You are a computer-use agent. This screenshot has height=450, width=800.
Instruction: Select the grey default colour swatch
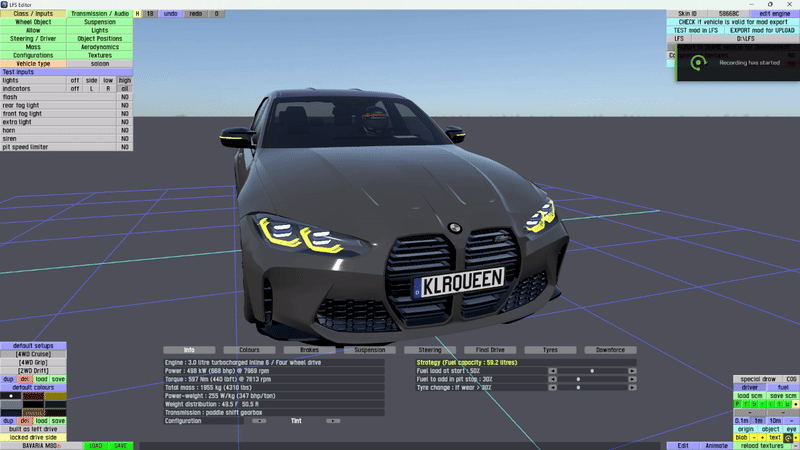point(11,405)
